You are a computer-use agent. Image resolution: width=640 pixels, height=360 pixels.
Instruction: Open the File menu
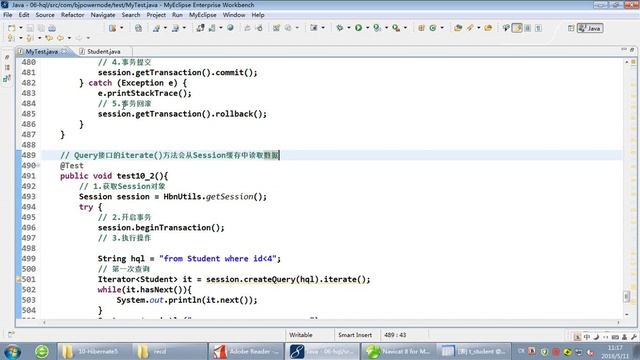point(7,15)
